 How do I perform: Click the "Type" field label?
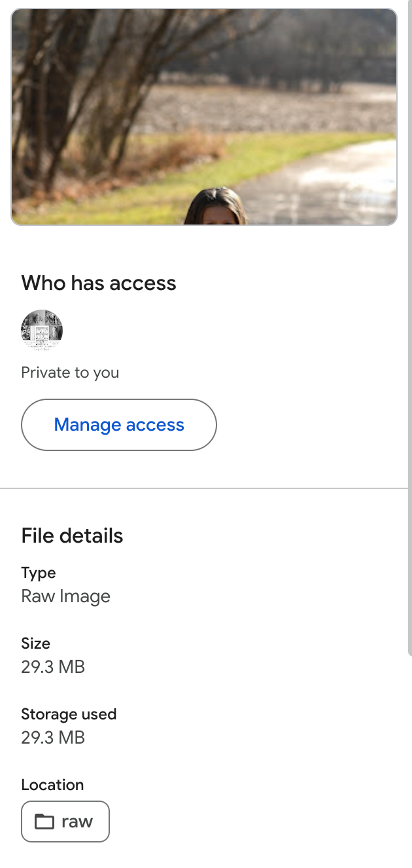[39, 573]
